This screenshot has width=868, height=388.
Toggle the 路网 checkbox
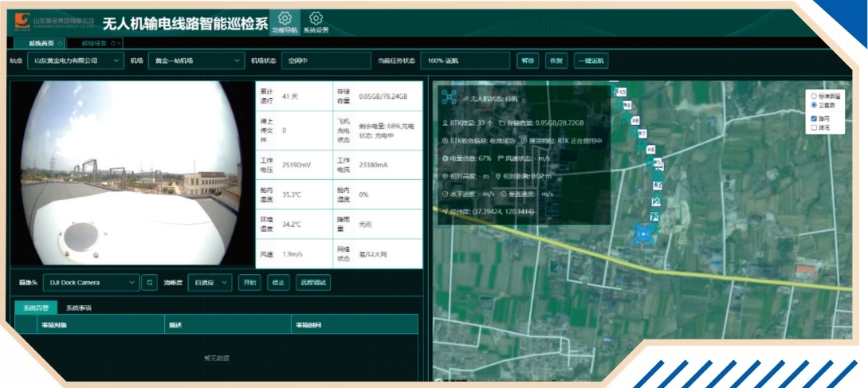814,119
